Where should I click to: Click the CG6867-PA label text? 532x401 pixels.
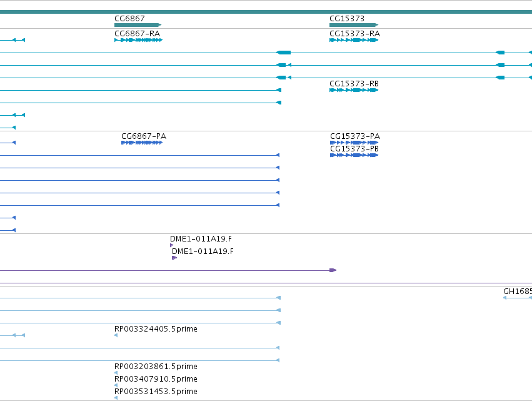coord(144,136)
